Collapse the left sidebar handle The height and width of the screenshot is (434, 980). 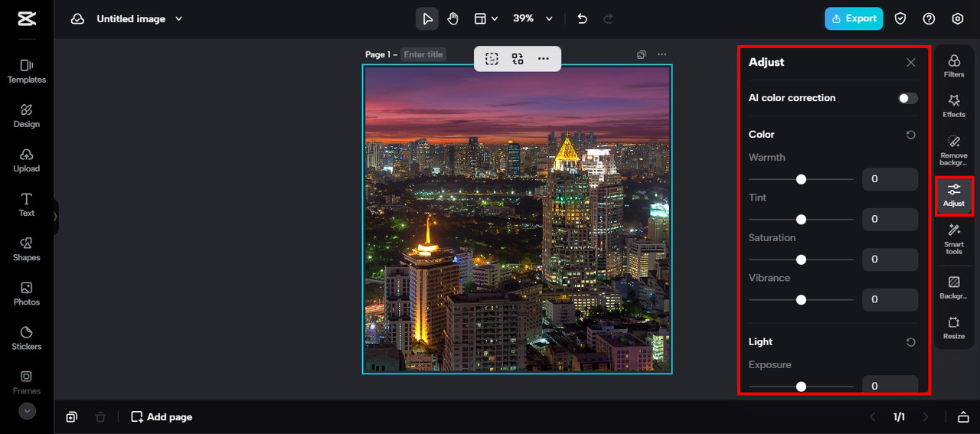55,217
